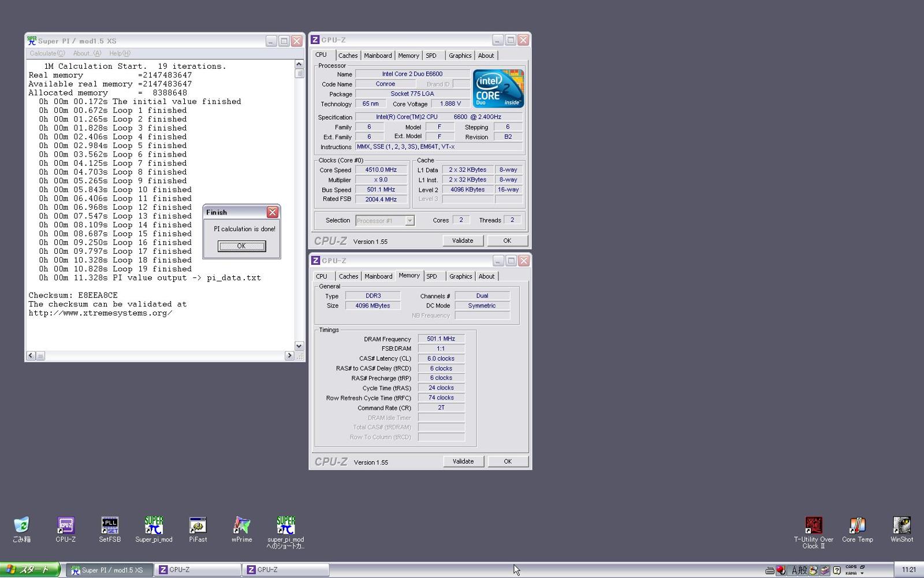Open Caches tab in lower CPU-Z window
Image resolution: width=924 pixels, height=578 pixels.
pos(348,276)
